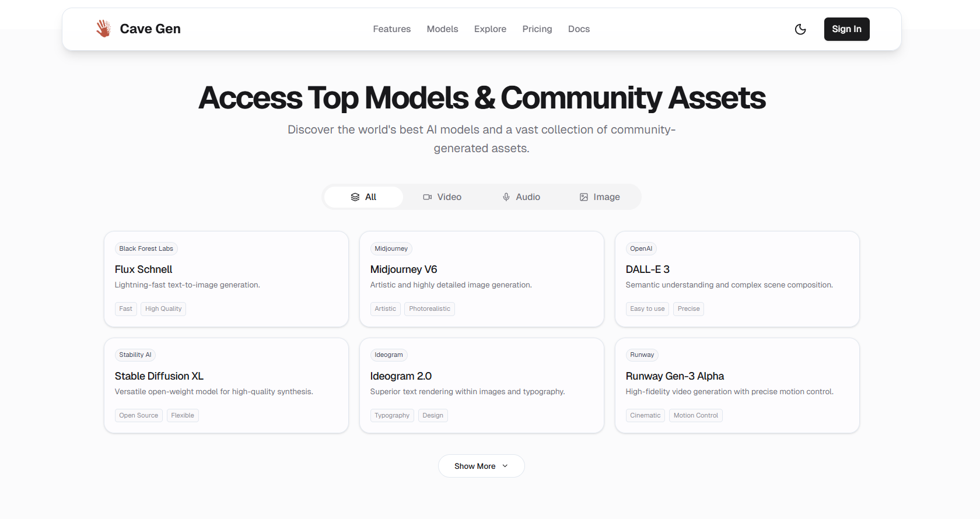
Task: Click the layers icon in the All tab
Action: click(x=355, y=197)
